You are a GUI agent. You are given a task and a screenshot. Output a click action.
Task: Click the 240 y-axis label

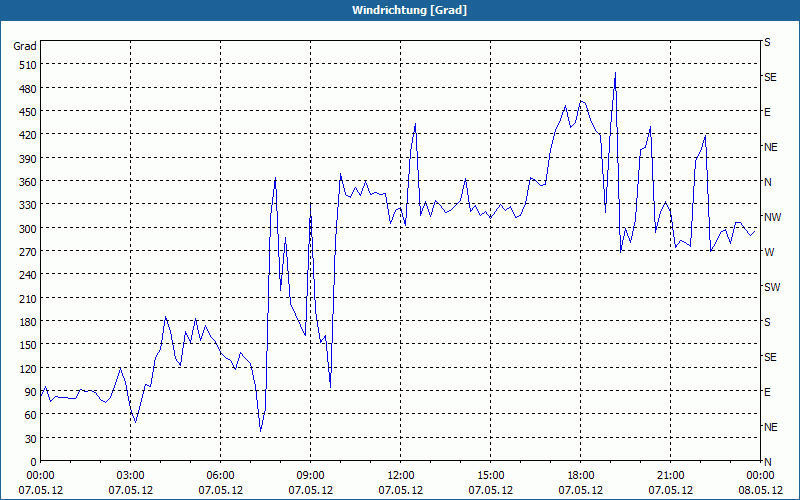[x=28, y=276]
